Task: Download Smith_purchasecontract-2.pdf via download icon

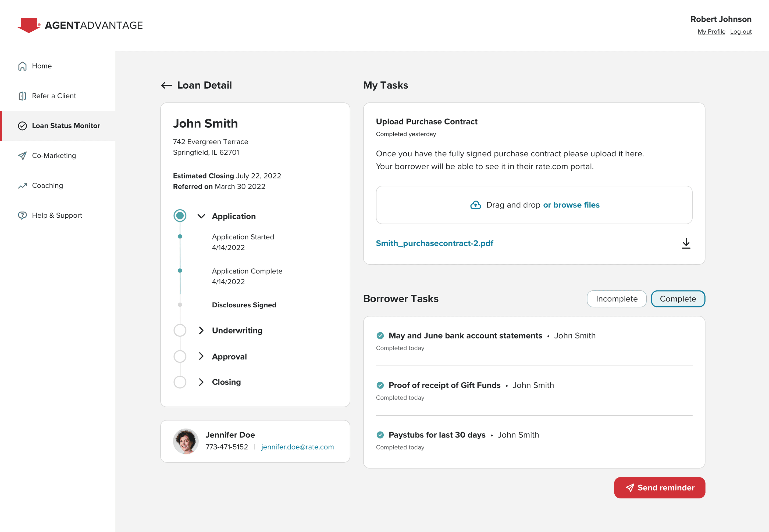Action: pyautogui.click(x=686, y=243)
